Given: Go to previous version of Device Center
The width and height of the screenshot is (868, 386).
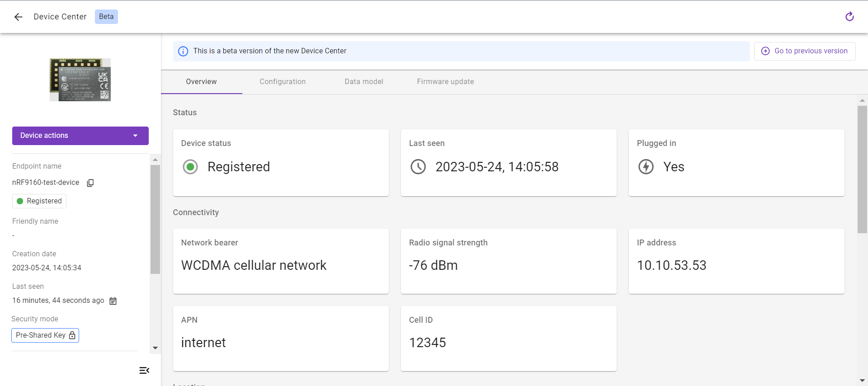Looking at the screenshot, I should 805,51.
